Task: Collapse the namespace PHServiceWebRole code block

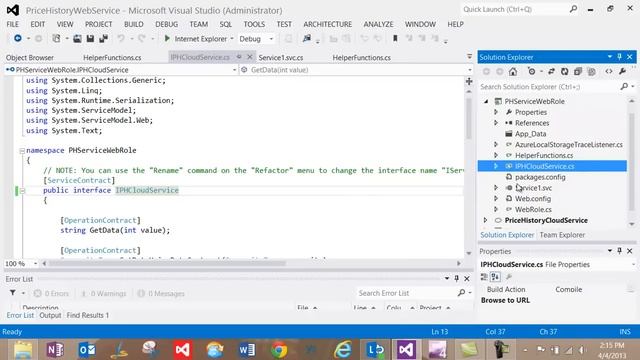Action: 22,151
